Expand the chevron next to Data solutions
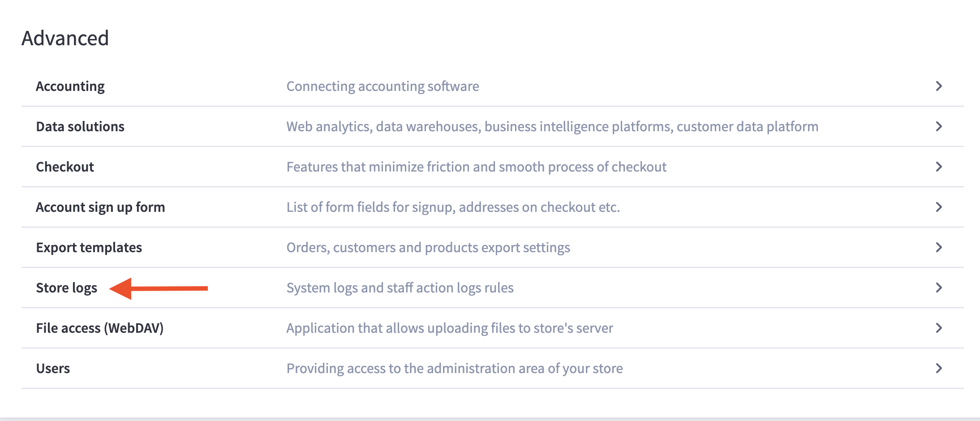The width and height of the screenshot is (980, 421). click(939, 126)
